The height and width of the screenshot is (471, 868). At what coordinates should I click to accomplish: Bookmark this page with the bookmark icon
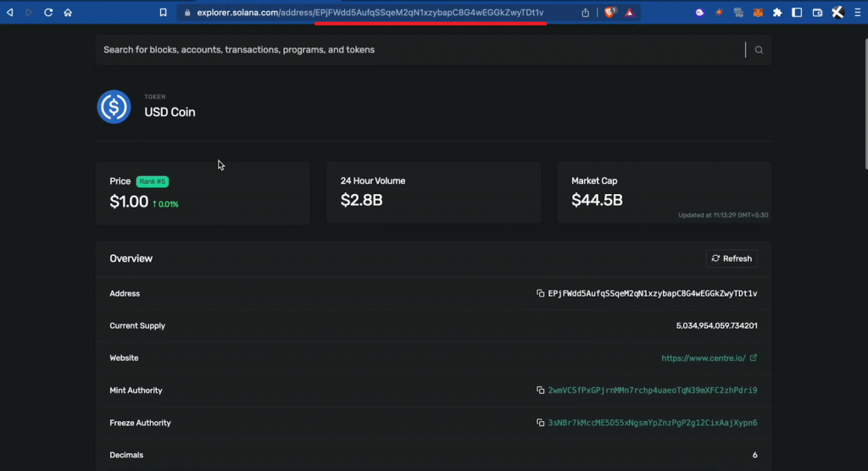163,12
